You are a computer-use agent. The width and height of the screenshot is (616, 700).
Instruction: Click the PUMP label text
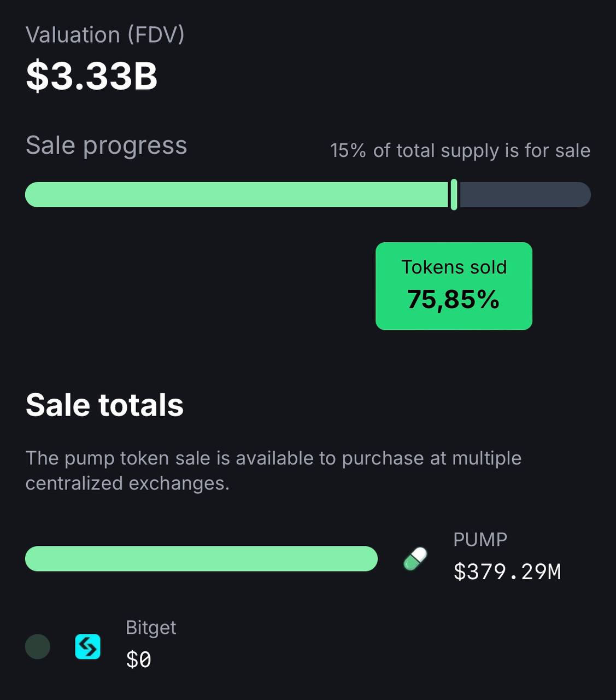(480, 540)
